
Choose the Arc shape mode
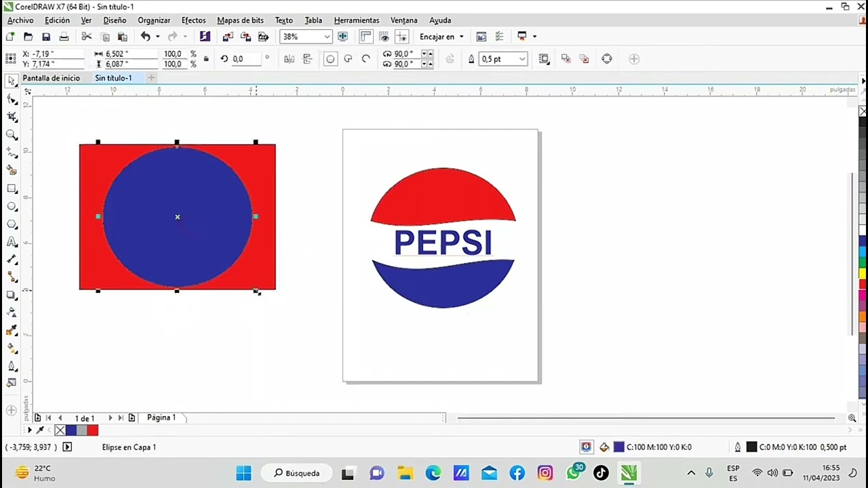[x=366, y=59]
